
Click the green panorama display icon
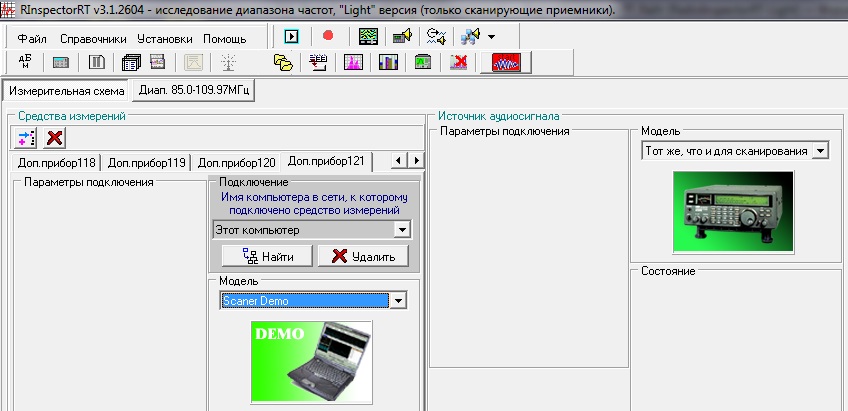coord(369,37)
